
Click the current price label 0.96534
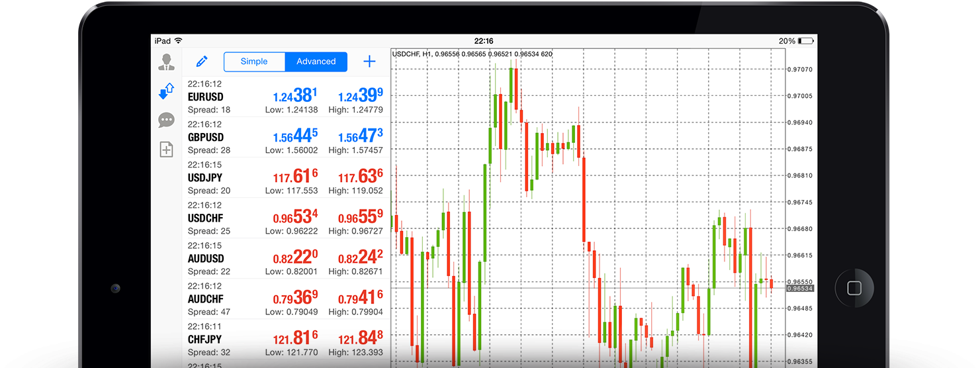coord(800,289)
